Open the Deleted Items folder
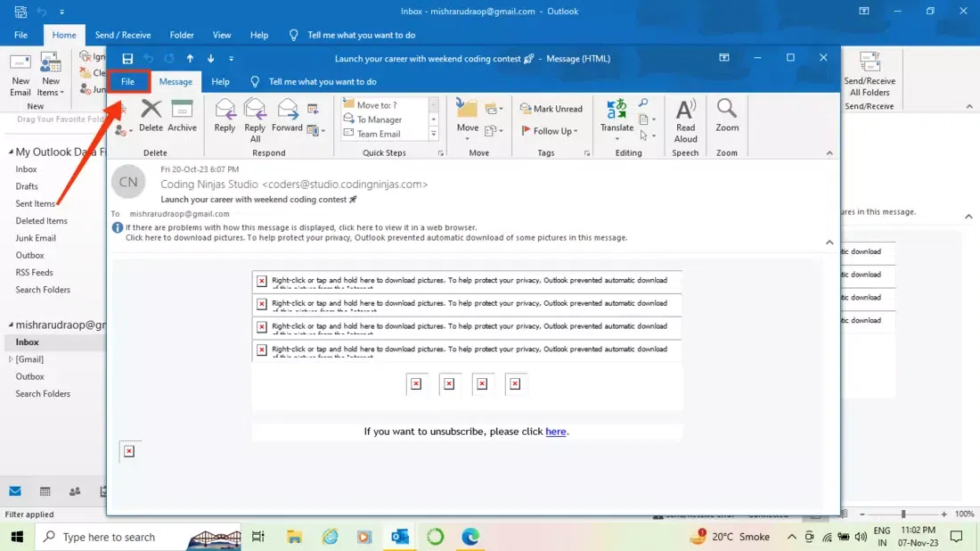Image resolution: width=980 pixels, height=551 pixels. (41, 221)
